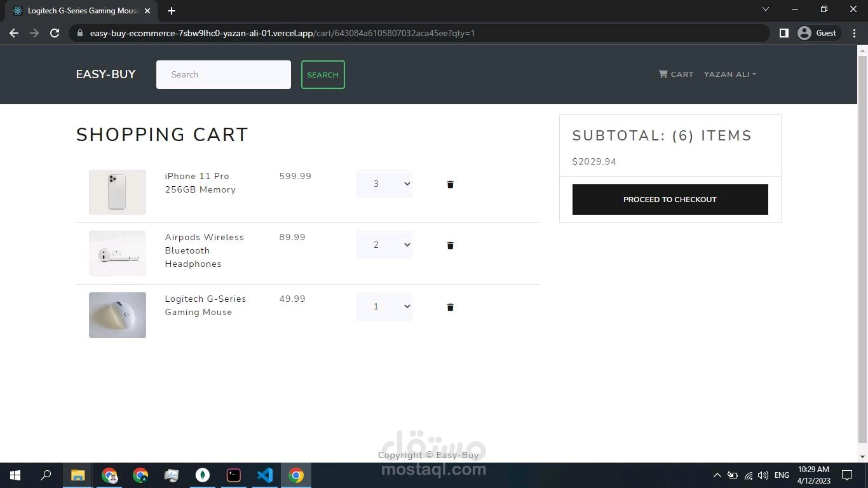Show hidden system tray icons
The image size is (868, 488).
click(x=717, y=475)
